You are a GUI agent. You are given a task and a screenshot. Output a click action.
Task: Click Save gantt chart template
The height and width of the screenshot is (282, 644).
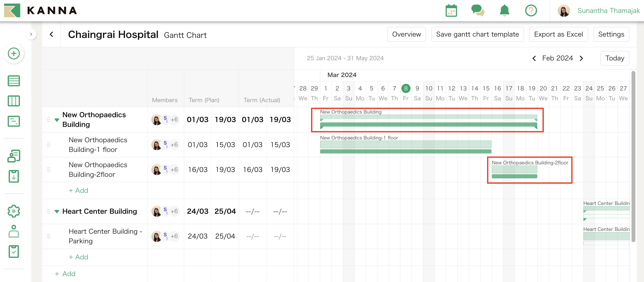coord(477,34)
